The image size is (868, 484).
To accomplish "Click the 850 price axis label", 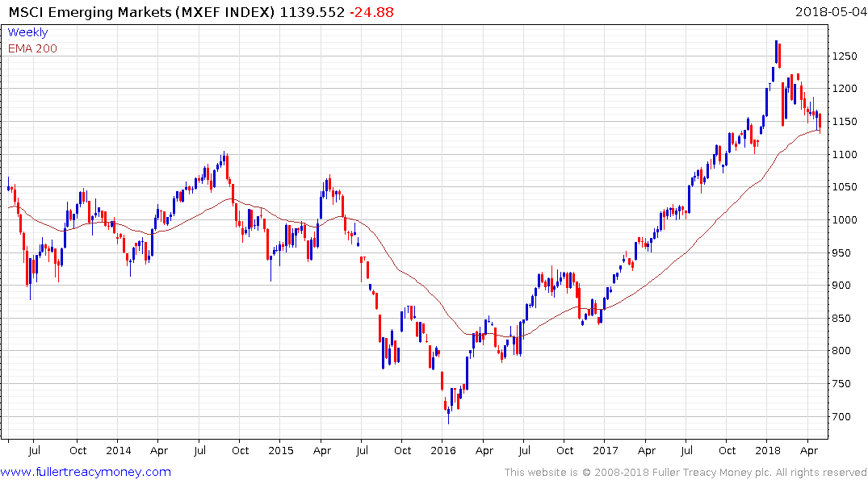I will pos(841,318).
